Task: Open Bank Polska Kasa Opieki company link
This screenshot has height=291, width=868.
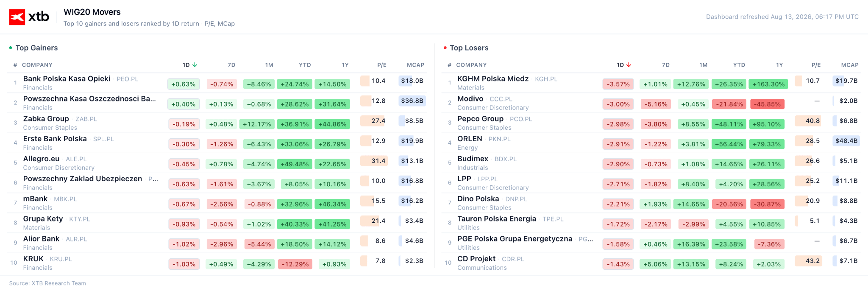Action: tap(67, 79)
